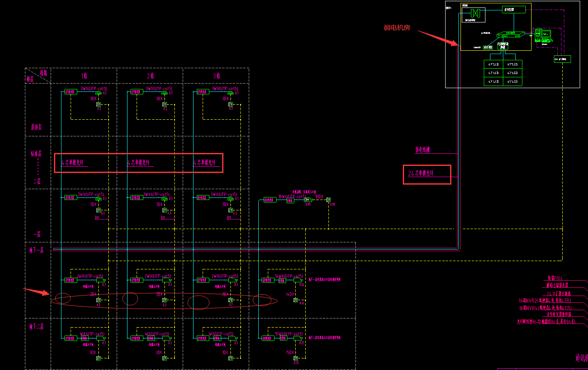Click building 1 basement-two camera symbol on WX line
The height and width of the screenshot is (370, 588).
click(x=100, y=338)
